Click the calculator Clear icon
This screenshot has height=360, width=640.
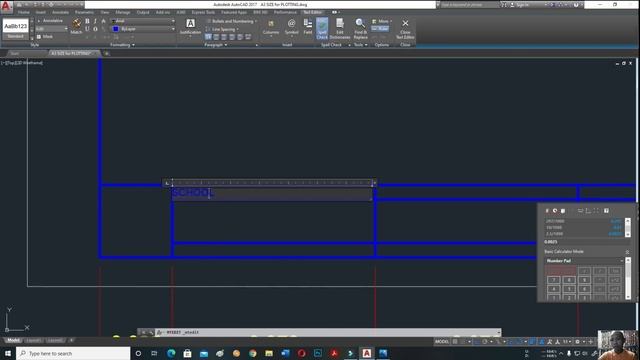547,211
